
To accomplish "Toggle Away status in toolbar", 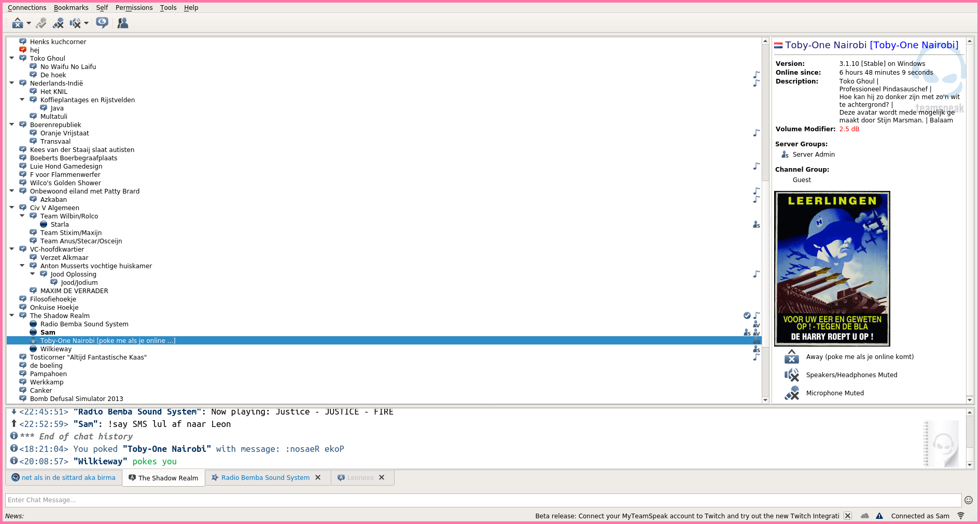I will click(18, 23).
